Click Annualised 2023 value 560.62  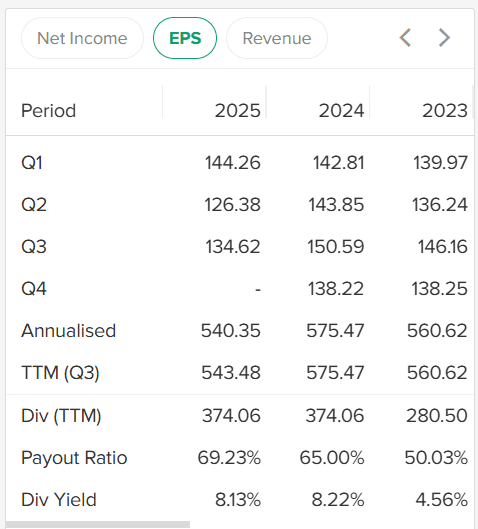(x=437, y=331)
